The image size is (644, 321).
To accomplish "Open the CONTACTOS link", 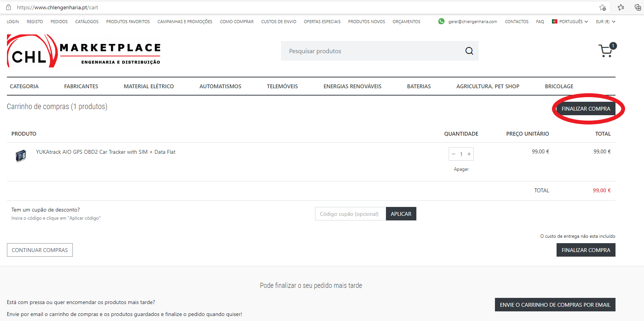I will coord(517,22).
